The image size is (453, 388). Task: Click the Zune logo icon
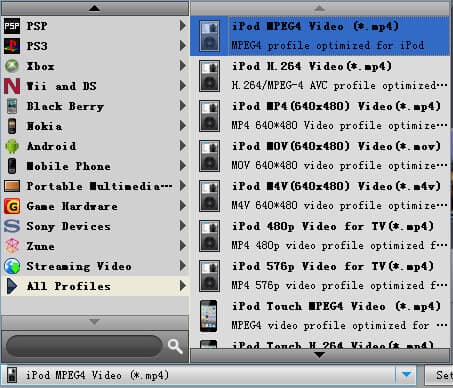pos(12,246)
